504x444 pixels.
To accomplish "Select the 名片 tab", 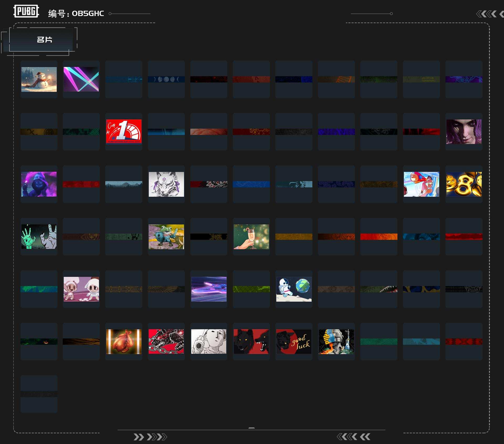I will pos(44,40).
